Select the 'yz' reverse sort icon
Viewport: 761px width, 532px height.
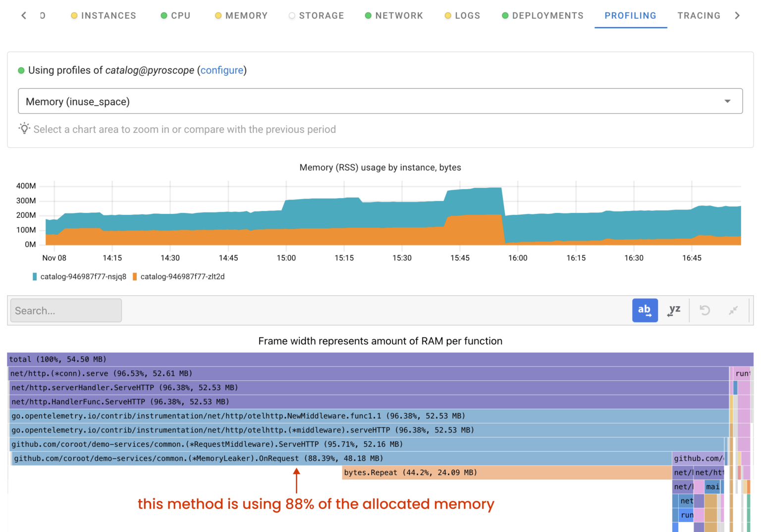click(674, 310)
